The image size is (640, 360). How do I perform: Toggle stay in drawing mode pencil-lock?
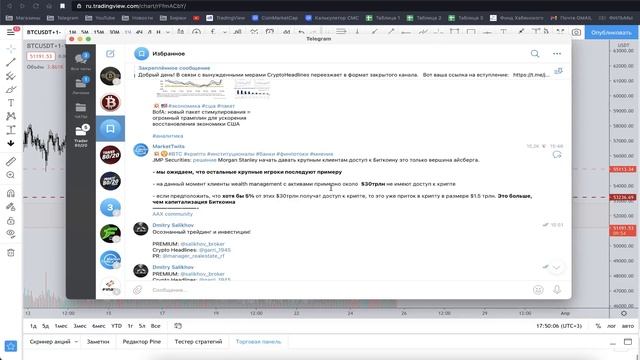[11, 207]
